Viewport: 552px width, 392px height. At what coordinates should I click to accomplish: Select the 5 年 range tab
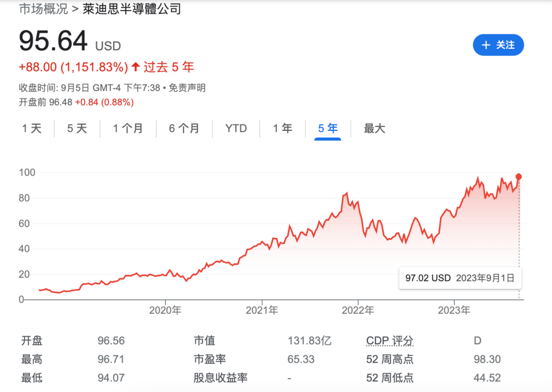point(328,129)
